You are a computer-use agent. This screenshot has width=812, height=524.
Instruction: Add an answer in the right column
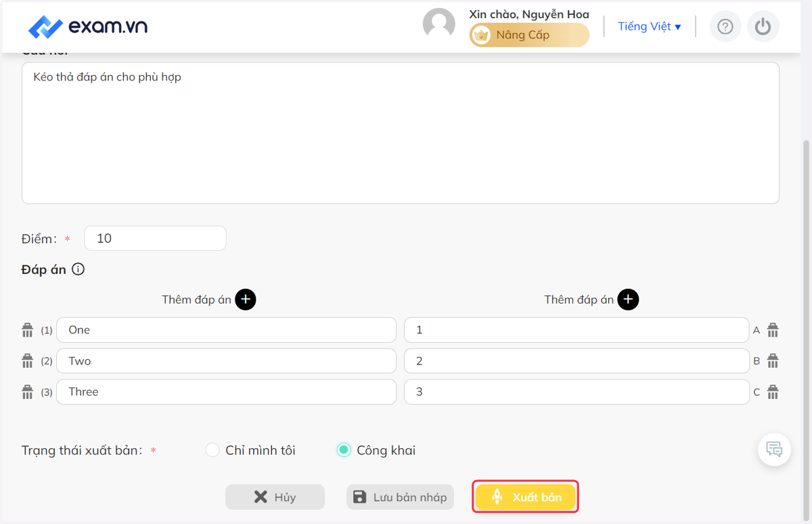point(628,300)
